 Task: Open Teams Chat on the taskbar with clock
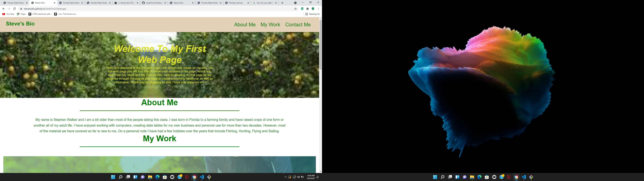point(143,177)
